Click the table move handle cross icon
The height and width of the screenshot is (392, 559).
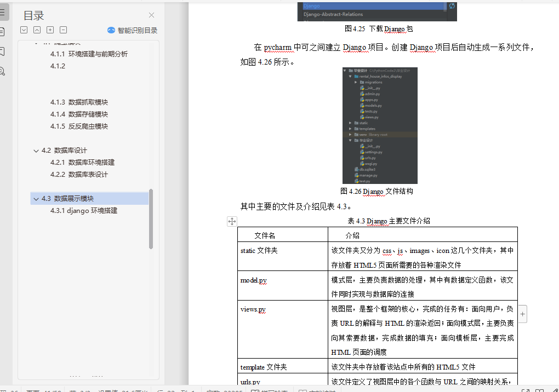click(x=232, y=221)
